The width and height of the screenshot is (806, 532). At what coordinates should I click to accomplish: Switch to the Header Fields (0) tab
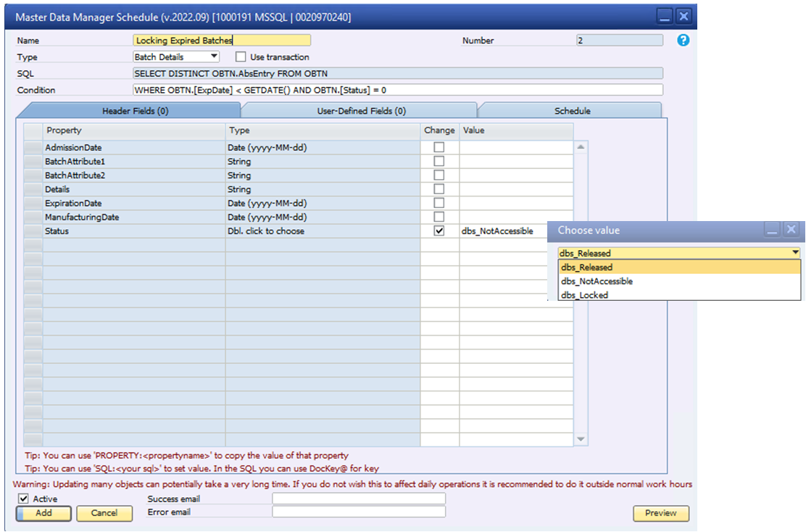tap(135, 110)
